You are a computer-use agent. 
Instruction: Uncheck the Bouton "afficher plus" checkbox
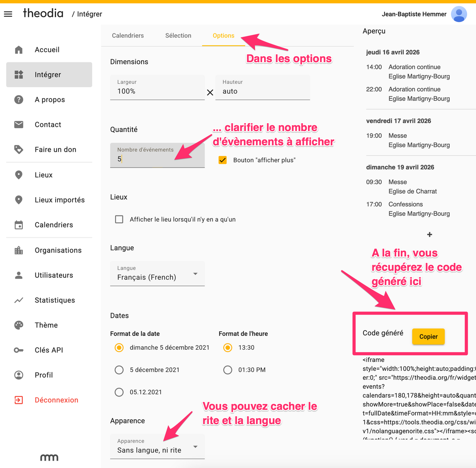coord(223,160)
